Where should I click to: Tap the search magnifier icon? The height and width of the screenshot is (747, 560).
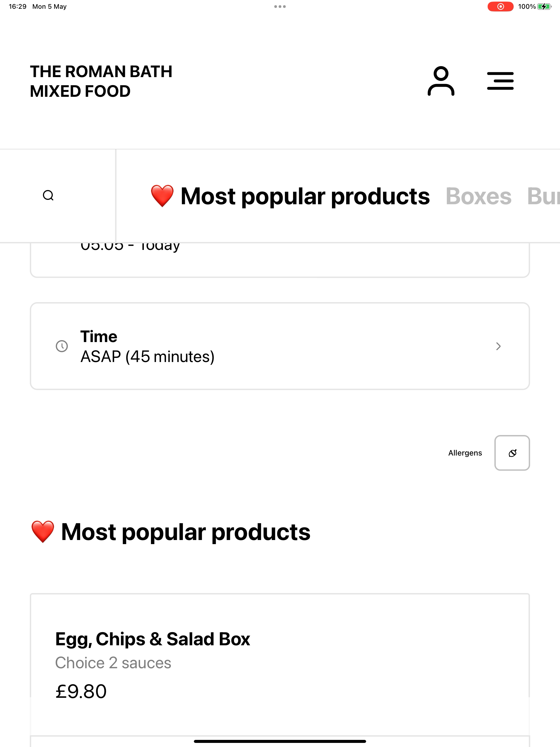point(48,195)
